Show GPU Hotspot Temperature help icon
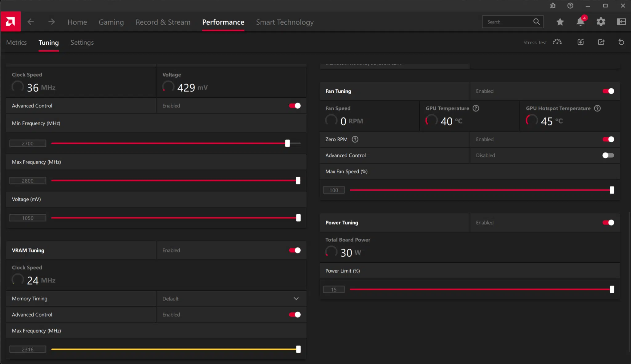This screenshot has width=631, height=364. pos(597,108)
